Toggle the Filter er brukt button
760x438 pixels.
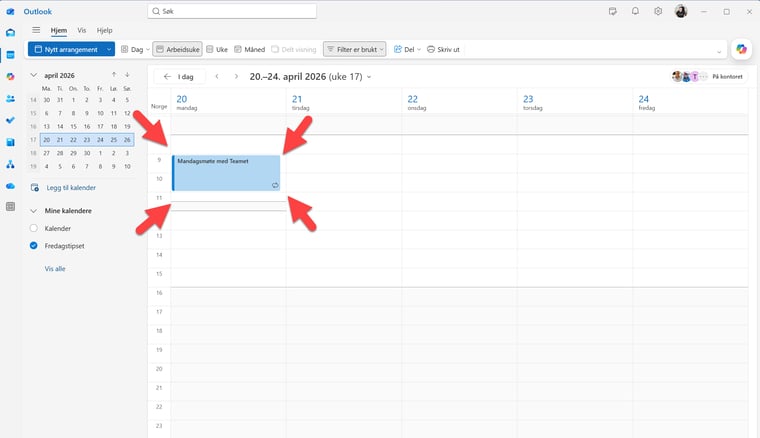pos(354,49)
